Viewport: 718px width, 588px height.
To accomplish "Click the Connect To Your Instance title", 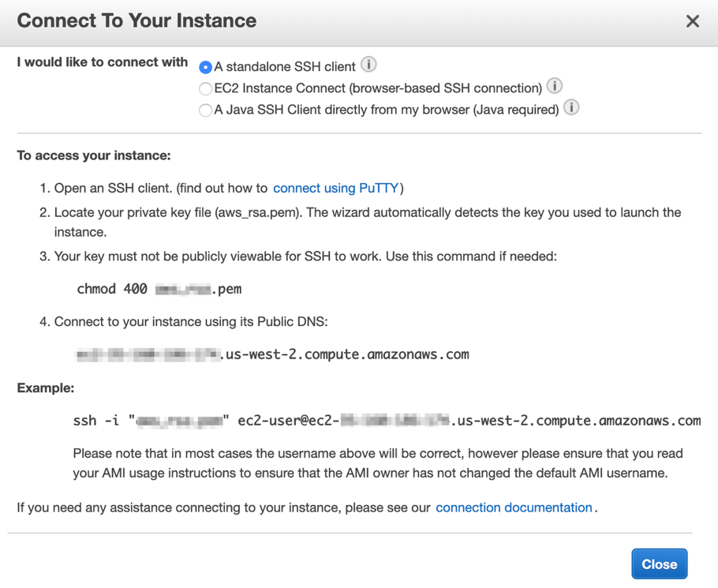I will 136,21.
